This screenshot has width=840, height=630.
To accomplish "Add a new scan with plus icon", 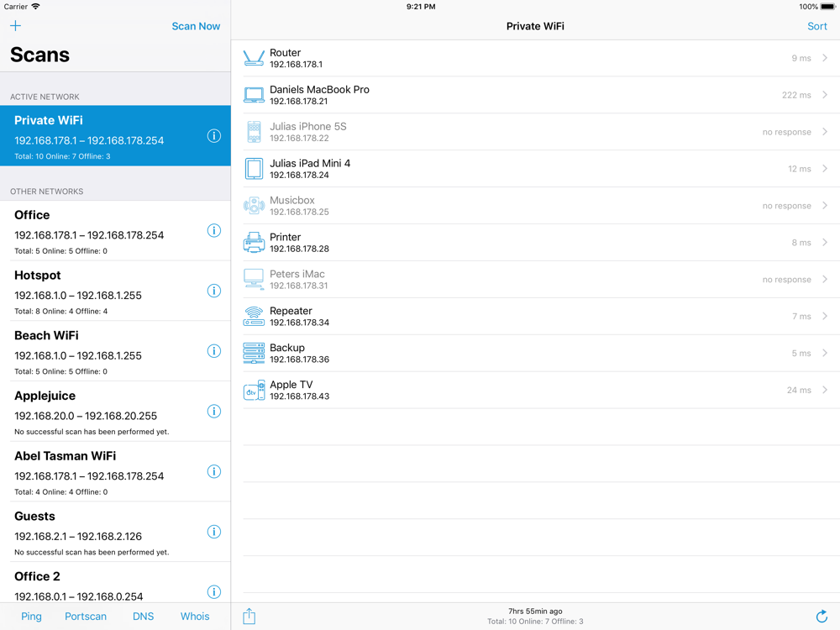I will pos(15,26).
